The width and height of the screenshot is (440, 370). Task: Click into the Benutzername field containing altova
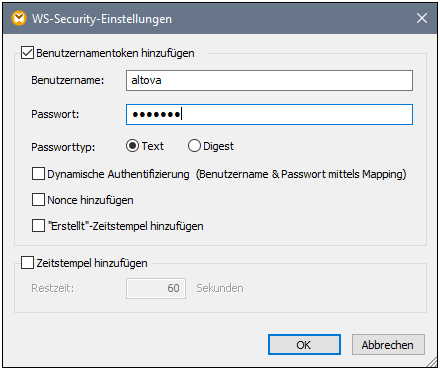[x=269, y=80]
